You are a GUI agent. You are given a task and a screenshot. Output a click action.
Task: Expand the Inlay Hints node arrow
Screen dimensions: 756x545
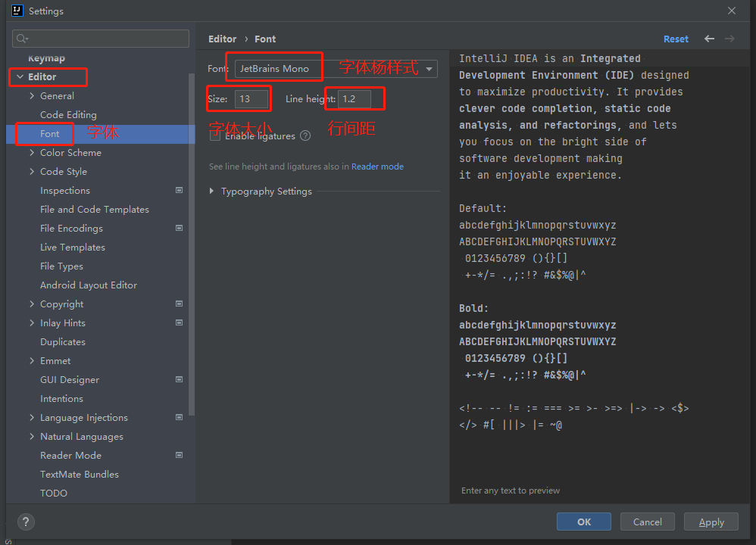tap(32, 323)
